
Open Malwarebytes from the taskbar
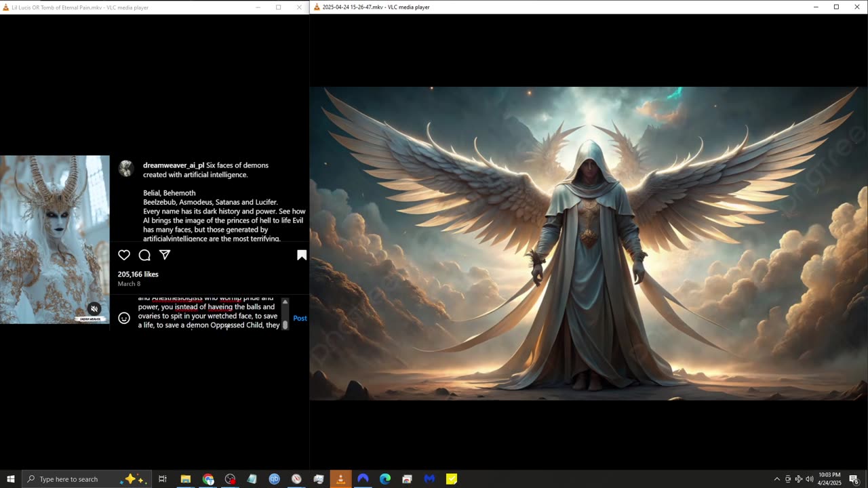coord(429,479)
